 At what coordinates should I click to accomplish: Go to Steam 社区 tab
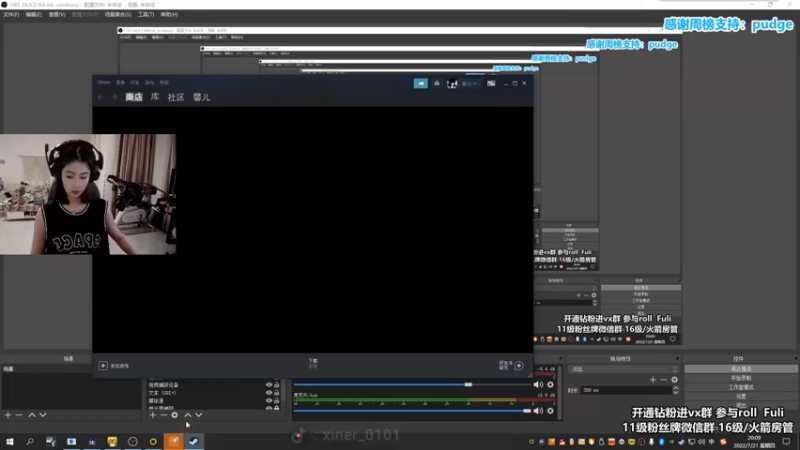[176, 97]
